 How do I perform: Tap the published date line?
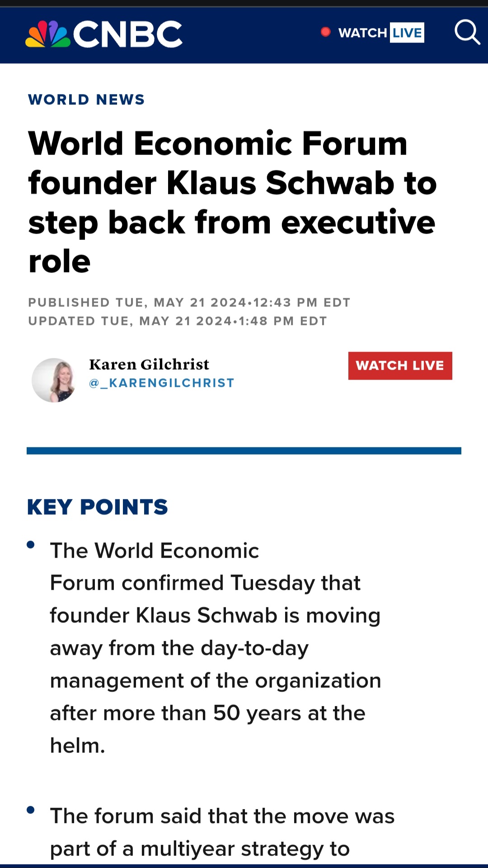[189, 302]
